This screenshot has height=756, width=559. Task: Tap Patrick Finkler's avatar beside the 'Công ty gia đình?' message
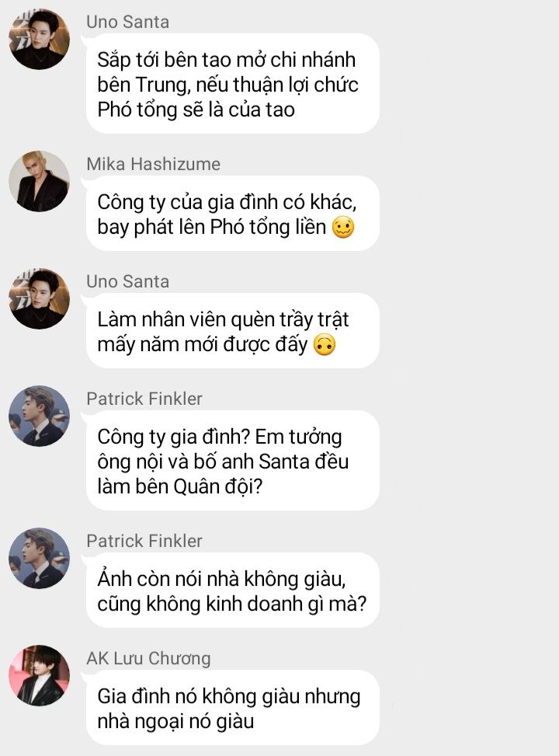point(39,416)
